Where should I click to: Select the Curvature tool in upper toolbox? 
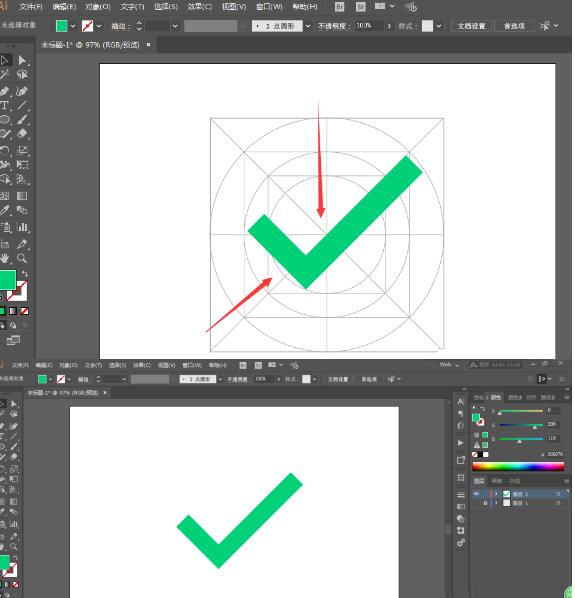22,91
